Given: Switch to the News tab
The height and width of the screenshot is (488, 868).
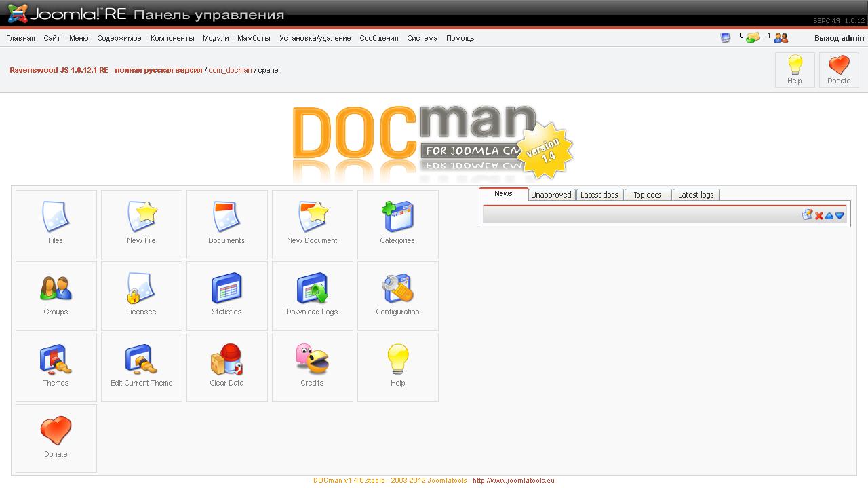Looking at the screenshot, I should [503, 193].
